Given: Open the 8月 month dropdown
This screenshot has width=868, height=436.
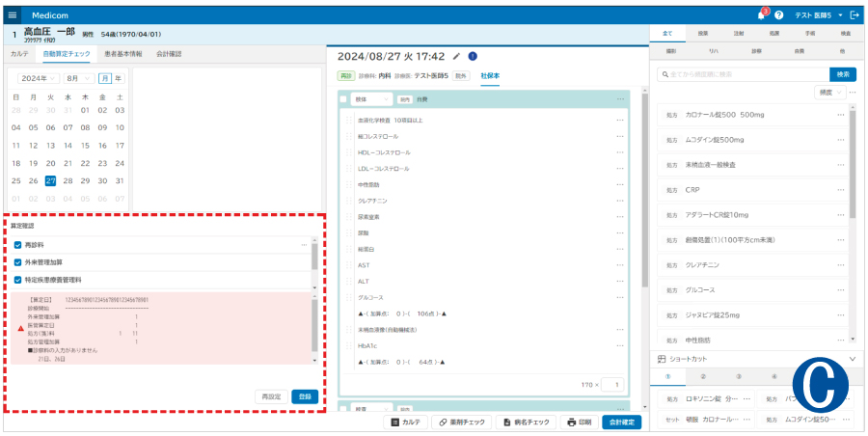Looking at the screenshot, I should (78, 78).
